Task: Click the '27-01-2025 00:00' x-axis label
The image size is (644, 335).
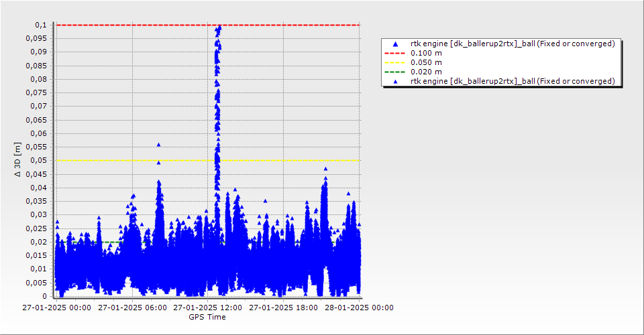Action: click(56, 308)
